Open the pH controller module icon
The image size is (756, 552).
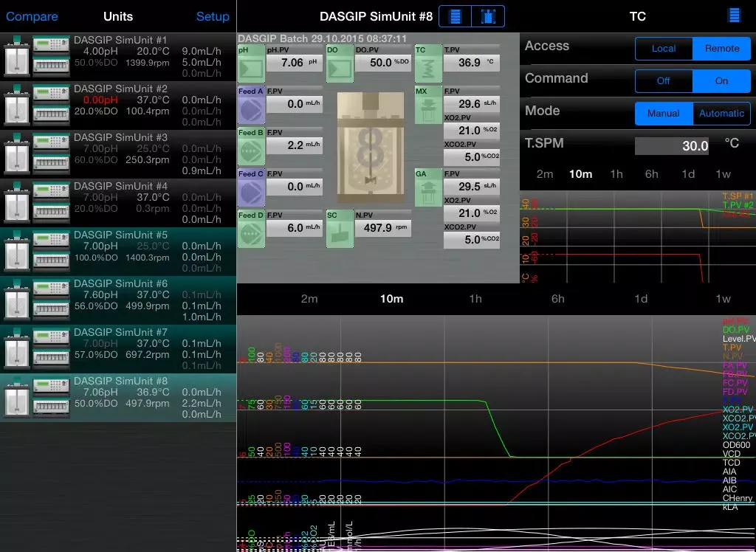tap(251, 63)
